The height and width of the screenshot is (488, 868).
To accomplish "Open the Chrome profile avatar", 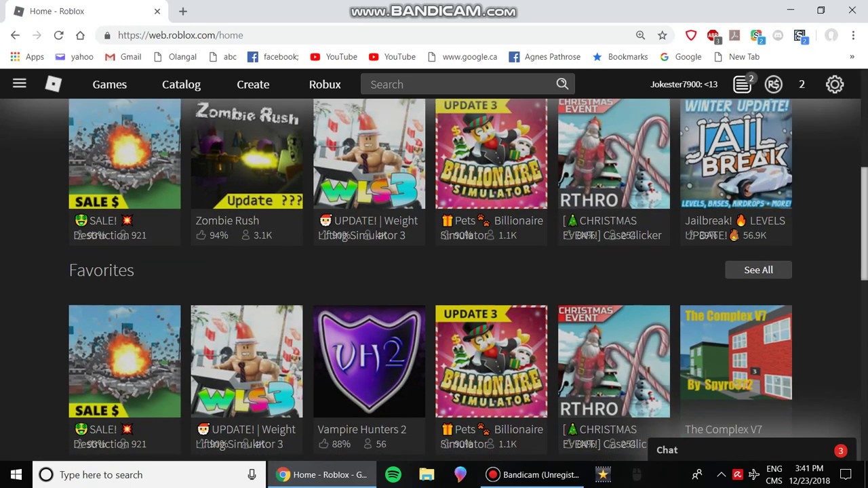I will pos(831,35).
